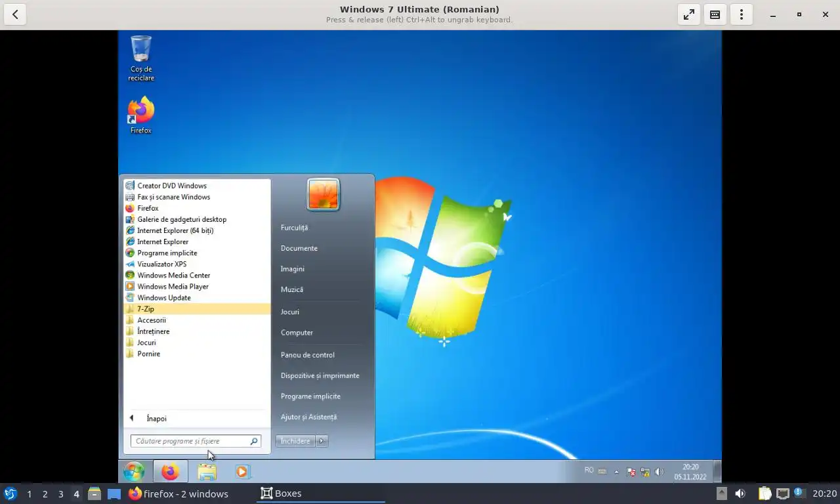Open Action Center flag icon
This screenshot has height=504, width=840.
coord(631,472)
